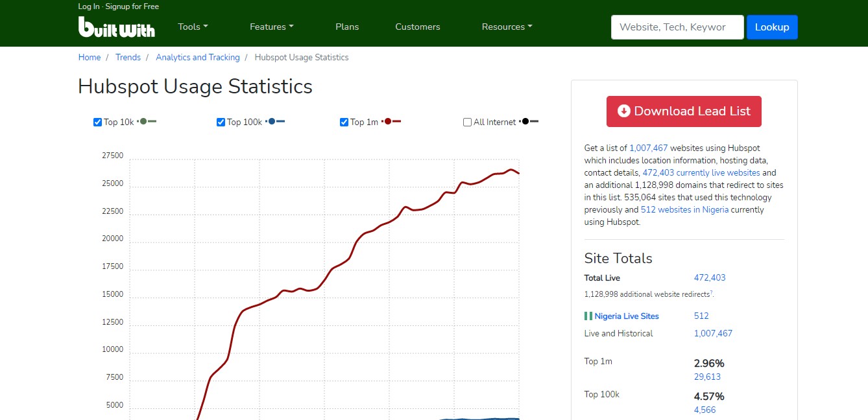
Task: Uncheck the Top 100k checkbox
Action: (221, 122)
